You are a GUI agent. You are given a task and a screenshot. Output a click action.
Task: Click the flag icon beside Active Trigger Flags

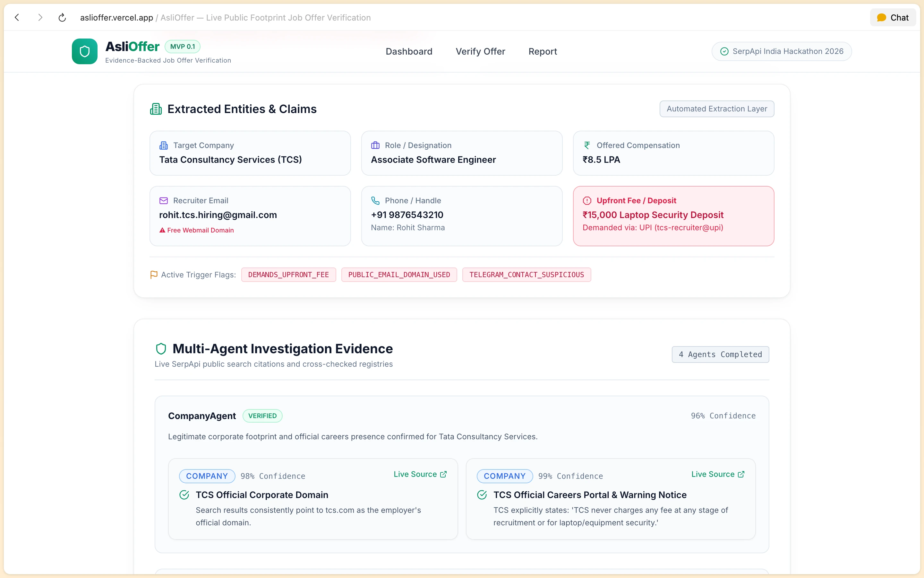[154, 275]
